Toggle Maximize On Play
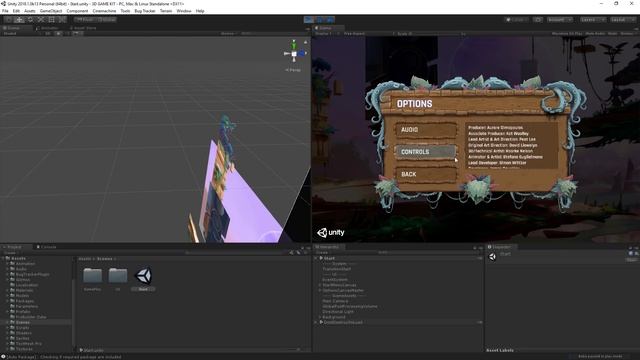The width and height of the screenshot is (640, 360). (x=567, y=33)
